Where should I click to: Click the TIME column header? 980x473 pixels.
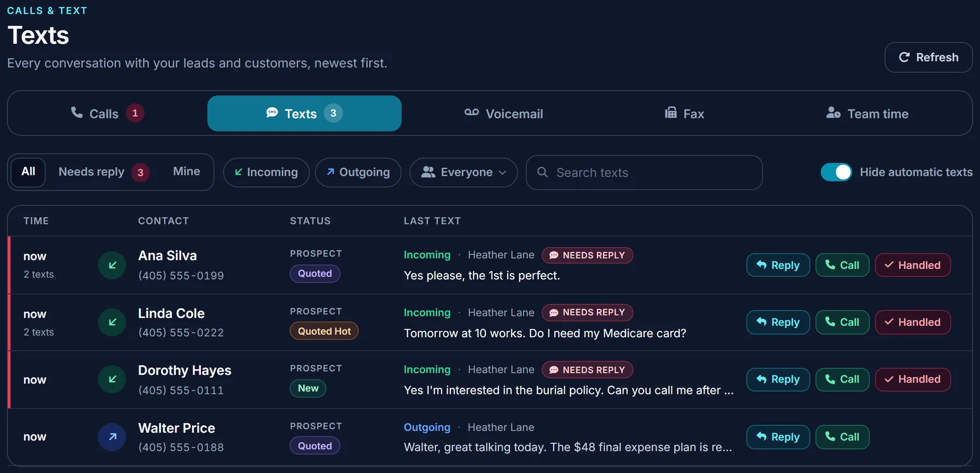[x=36, y=221]
